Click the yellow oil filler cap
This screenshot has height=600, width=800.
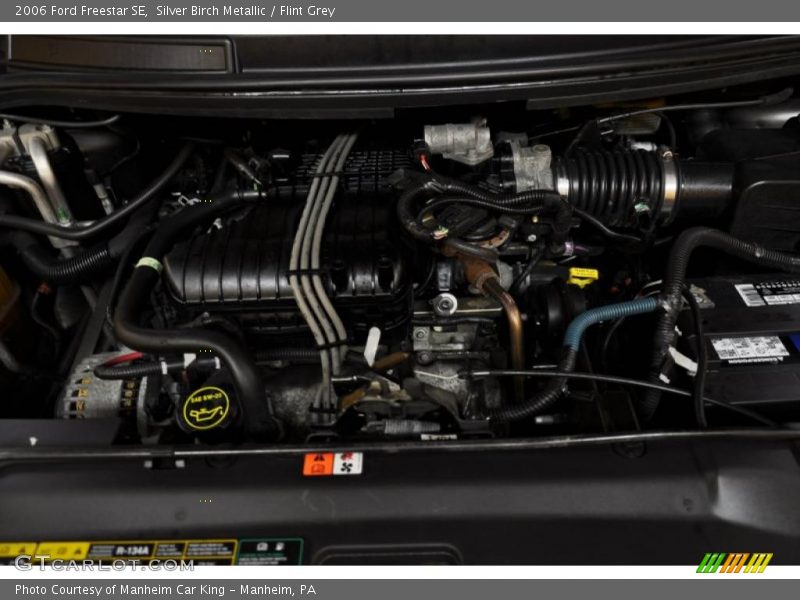[205, 408]
